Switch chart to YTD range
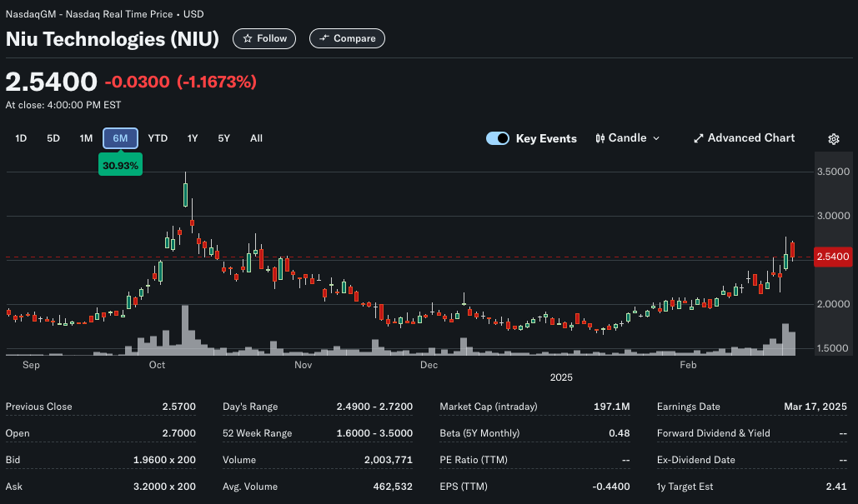This screenshot has height=504, width=858. point(158,138)
